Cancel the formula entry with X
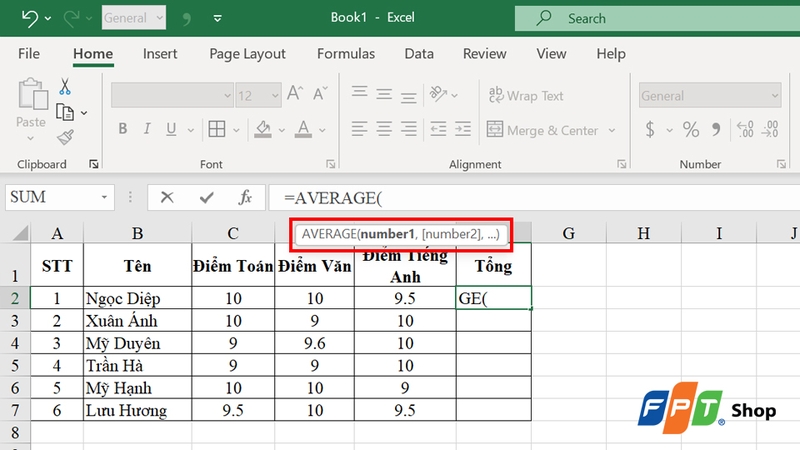The height and width of the screenshot is (450, 800). 167,197
